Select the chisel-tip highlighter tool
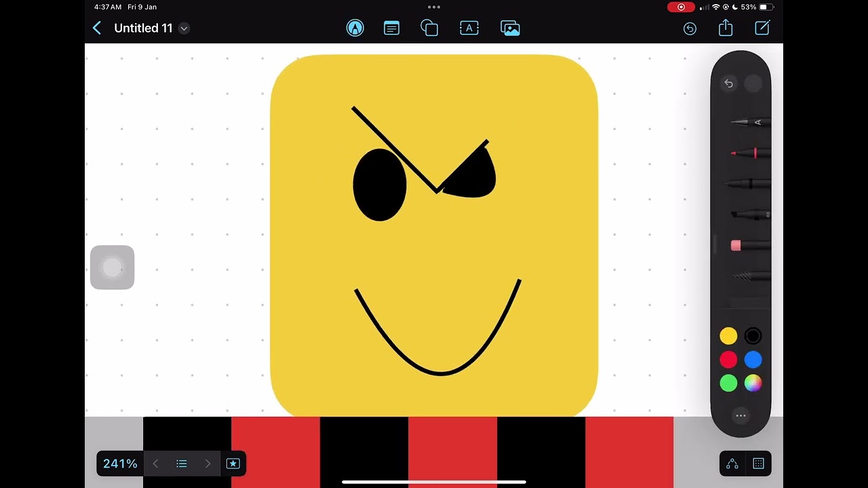The width and height of the screenshot is (868, 488). click(750, 214)
